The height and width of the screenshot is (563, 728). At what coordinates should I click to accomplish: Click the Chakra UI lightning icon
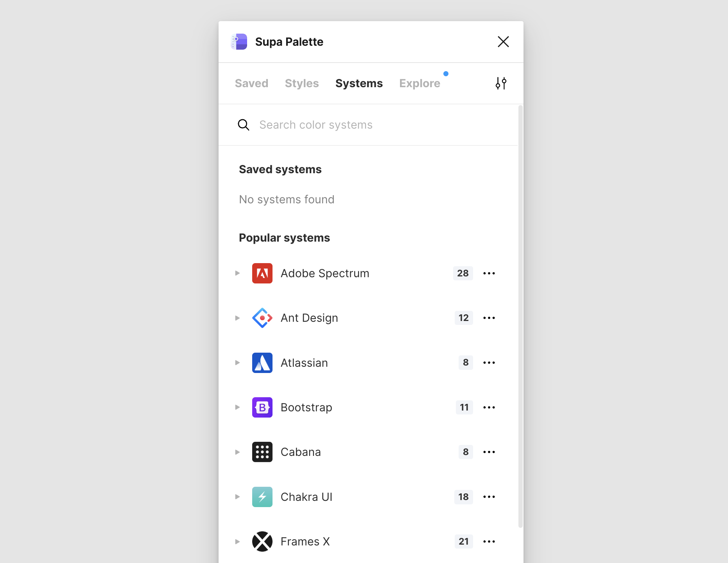(262, 497)
